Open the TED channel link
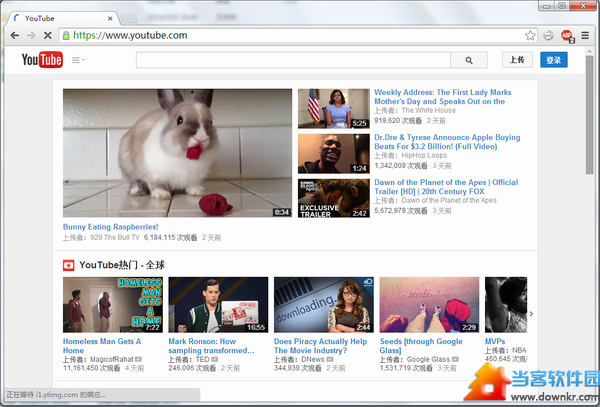The width and height of the screenshot is (600, 407). (x=202, y=360)
